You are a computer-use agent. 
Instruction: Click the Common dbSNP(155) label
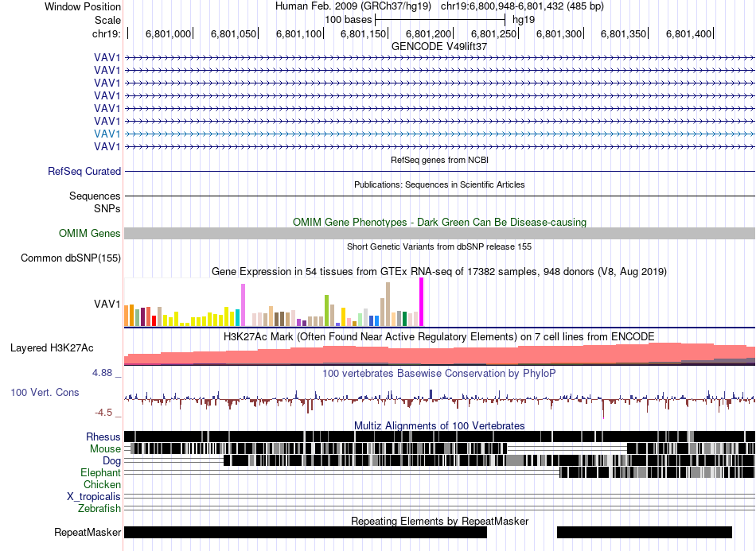71,258
